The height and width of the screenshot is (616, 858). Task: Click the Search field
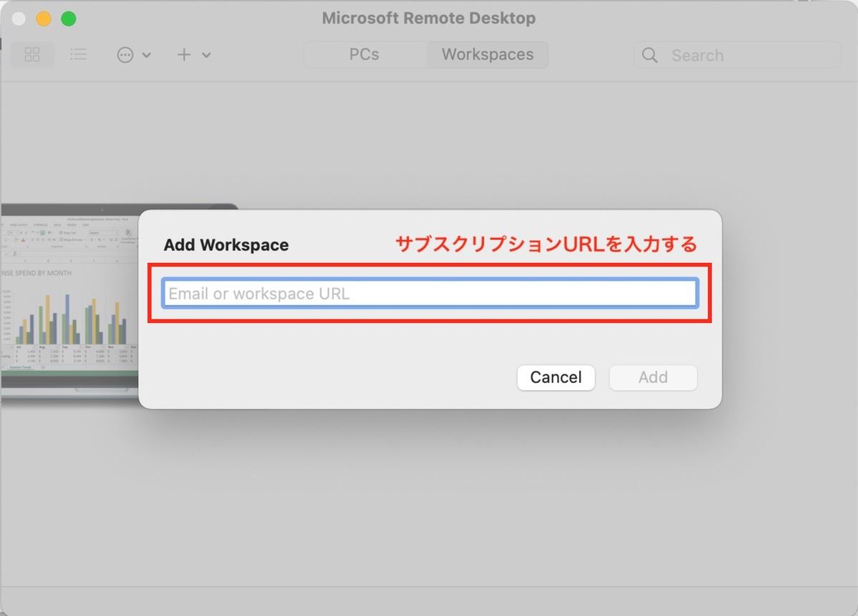[737, 55]
